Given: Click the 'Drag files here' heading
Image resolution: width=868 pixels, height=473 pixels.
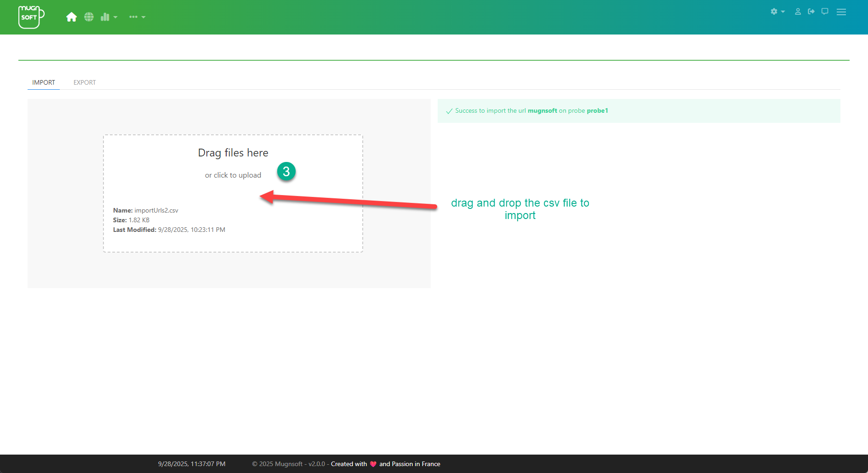Looking at the screenshot, I should click(x=233, y=153).
